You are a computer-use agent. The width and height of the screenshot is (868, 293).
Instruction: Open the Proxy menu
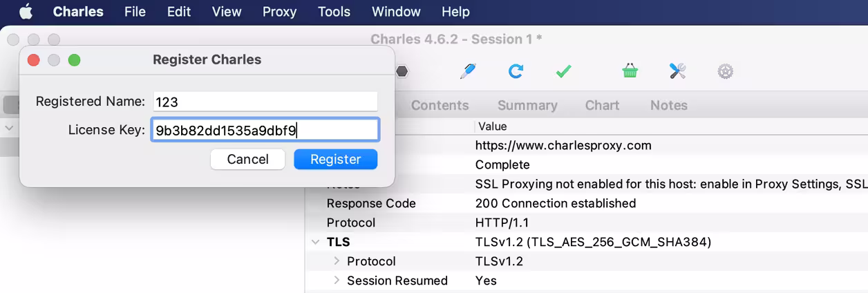pyautogui.click(x=279, y=12)
